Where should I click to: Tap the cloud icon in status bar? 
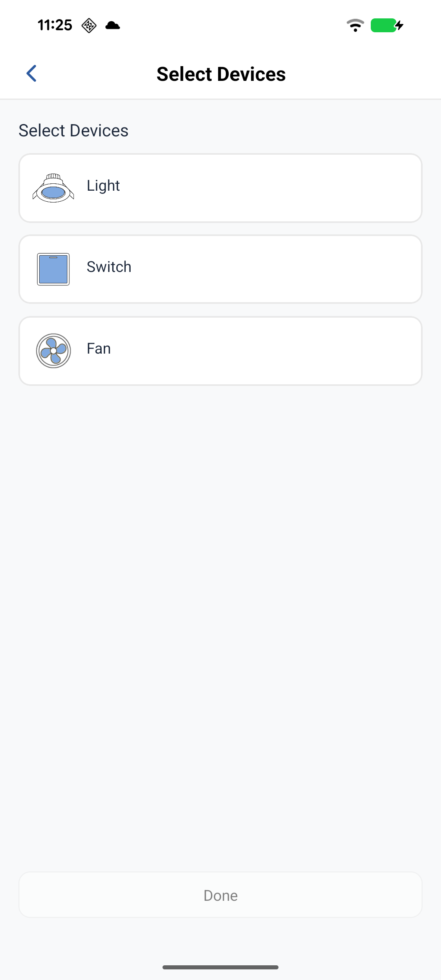tap(113, 25)
